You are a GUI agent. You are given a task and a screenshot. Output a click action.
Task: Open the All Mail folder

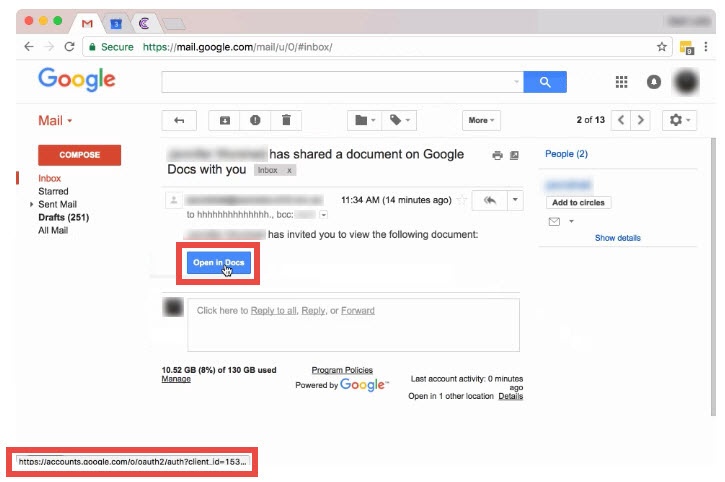53,230
